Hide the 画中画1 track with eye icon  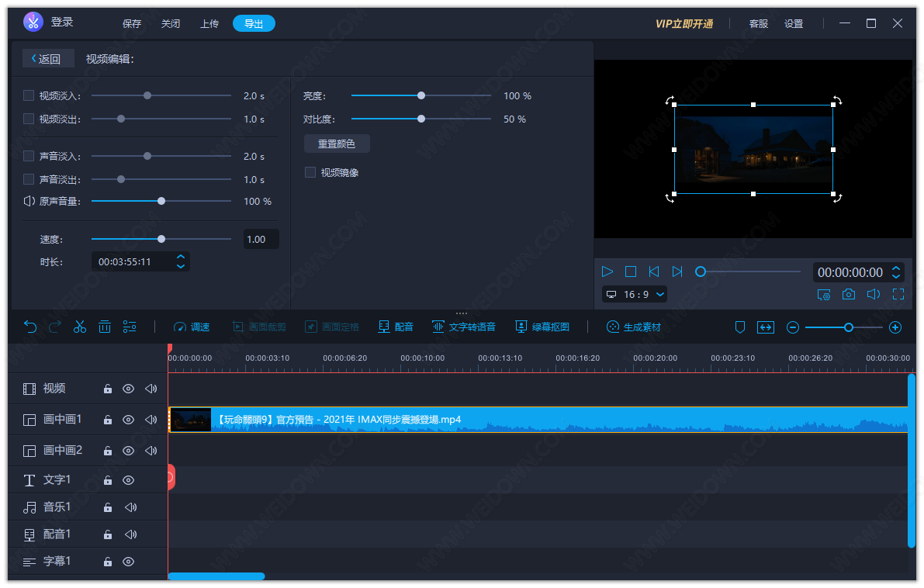(129, 420)
